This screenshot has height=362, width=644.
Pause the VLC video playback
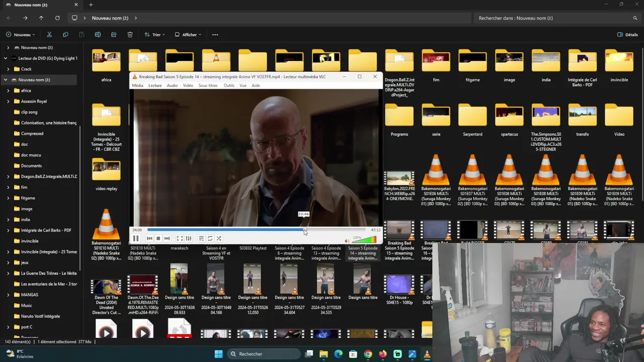(x=135, y=238)
